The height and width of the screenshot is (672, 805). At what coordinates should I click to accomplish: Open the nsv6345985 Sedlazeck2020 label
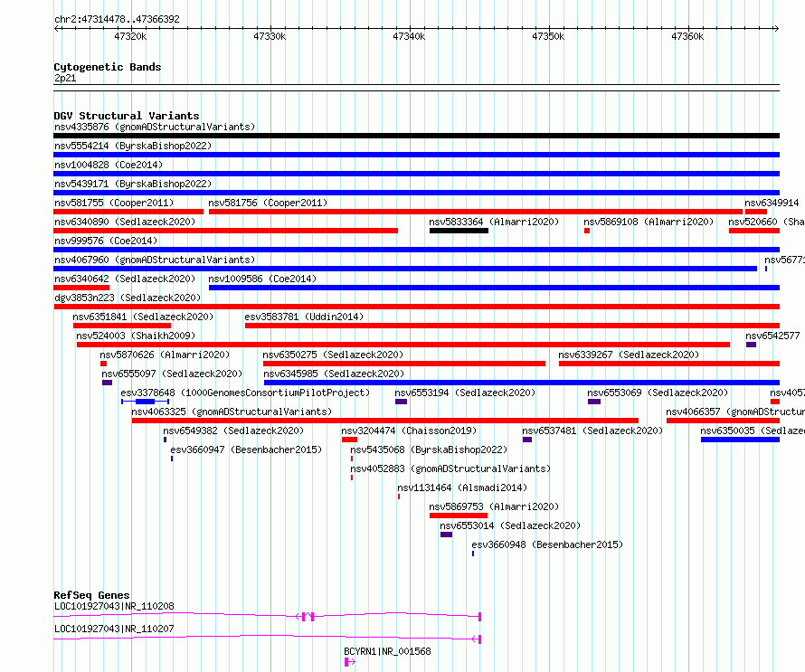[x=334, y=374]
